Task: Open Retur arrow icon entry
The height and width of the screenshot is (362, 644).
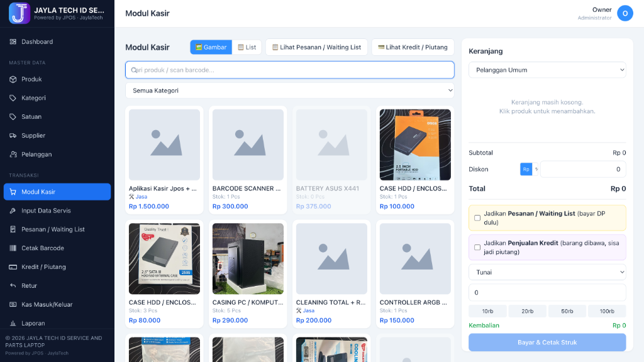Action: pyautogui.click(x=57, y=286)
